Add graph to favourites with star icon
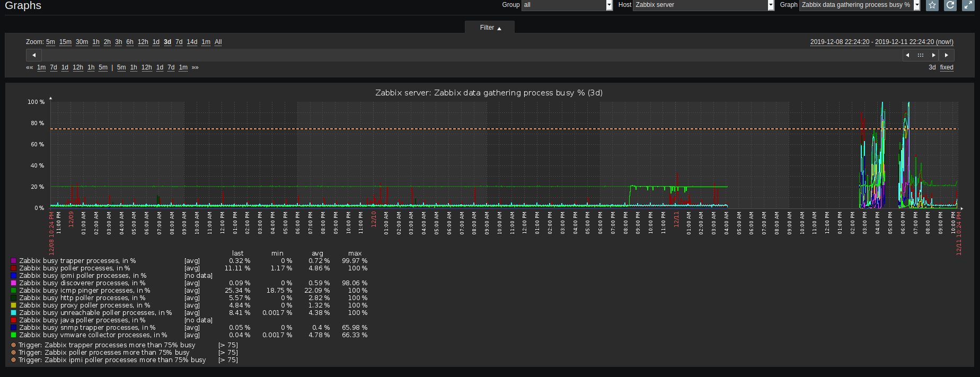The height and width of the screenshot is (377, 980). [932, 5]
